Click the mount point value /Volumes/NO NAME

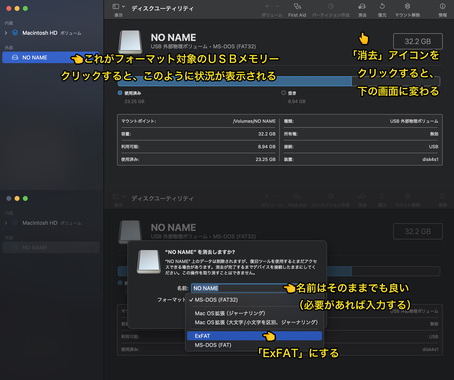[254, 121]
